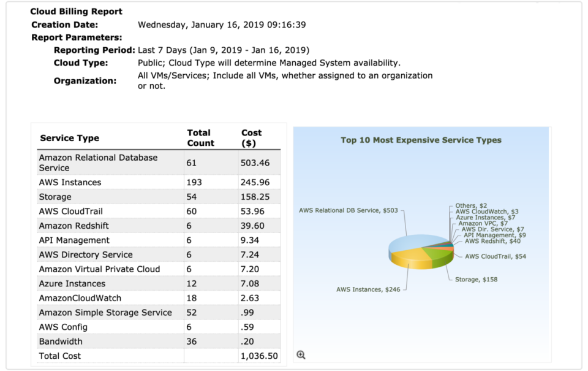Image resolution: width=588 pixels, height=371 pixels.
Task: Click the cost value 245.96
Action: pyautogui.click(x=255, y=182)
